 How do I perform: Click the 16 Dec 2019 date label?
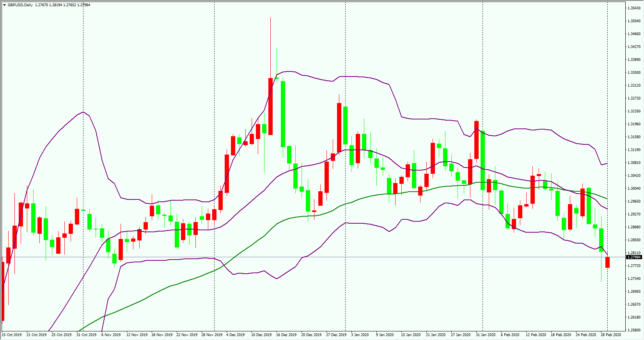pos(286,335)
